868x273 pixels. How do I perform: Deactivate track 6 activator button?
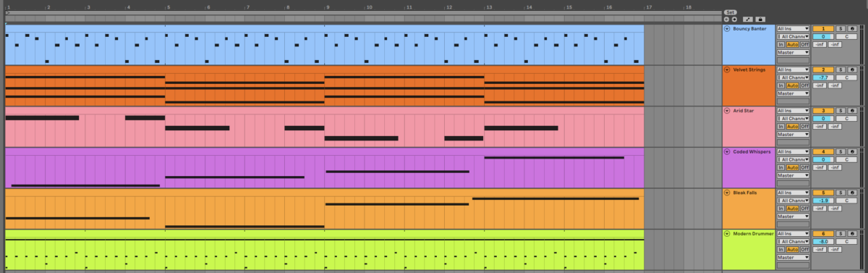coord(823,233)
